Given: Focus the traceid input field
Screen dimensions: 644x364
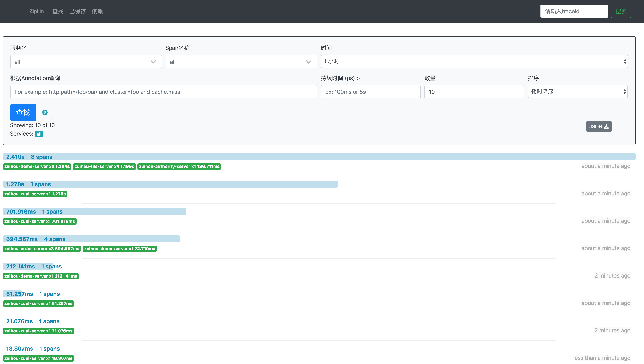Looking at the screenshot, I should [574, 11].
